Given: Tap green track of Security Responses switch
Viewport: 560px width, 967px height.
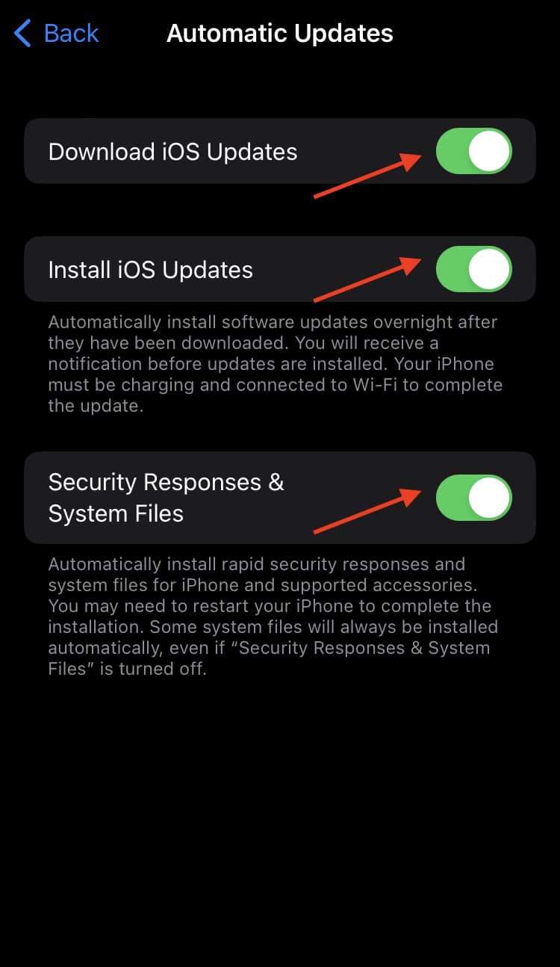Looking at the screenshot, I should click(x=451, y=498).
